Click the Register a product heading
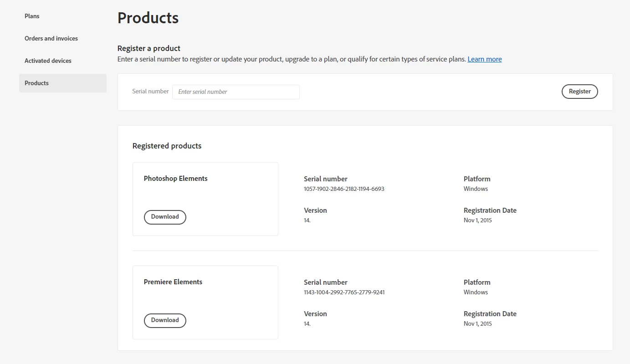 (149, 48)
